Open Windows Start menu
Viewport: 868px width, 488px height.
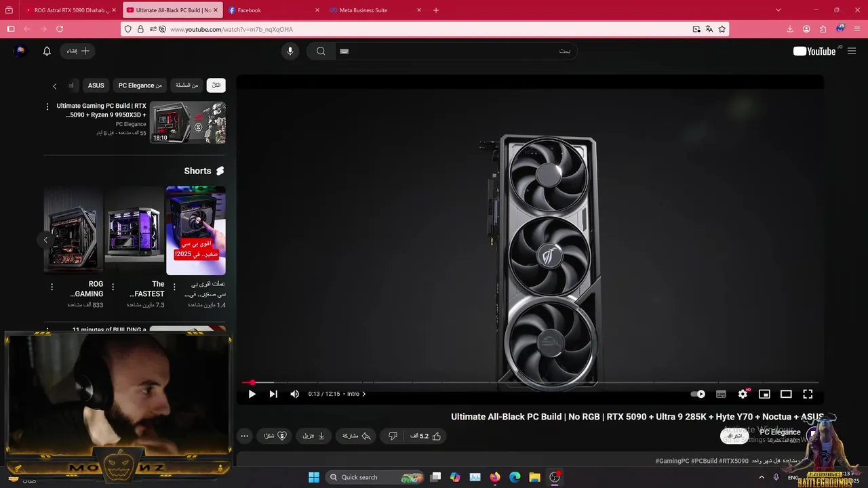[x=314, y=477]
